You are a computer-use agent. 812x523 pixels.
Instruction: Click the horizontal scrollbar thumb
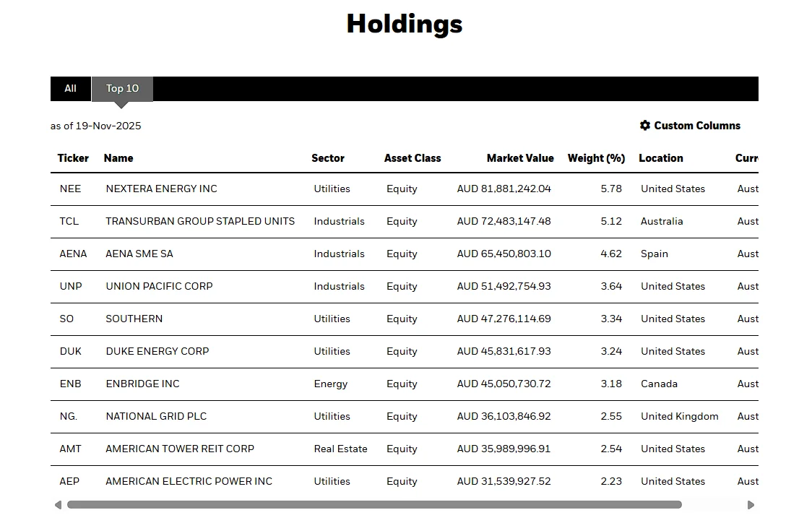374,505
